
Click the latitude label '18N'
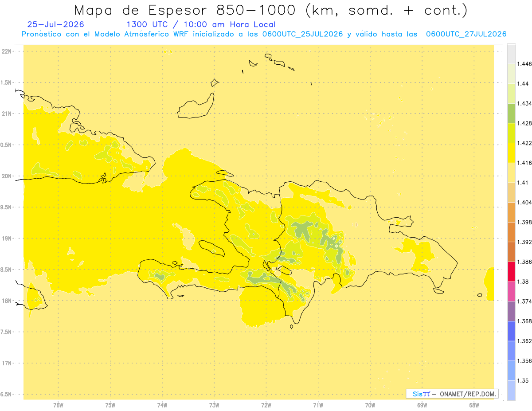tap(7, 301)
